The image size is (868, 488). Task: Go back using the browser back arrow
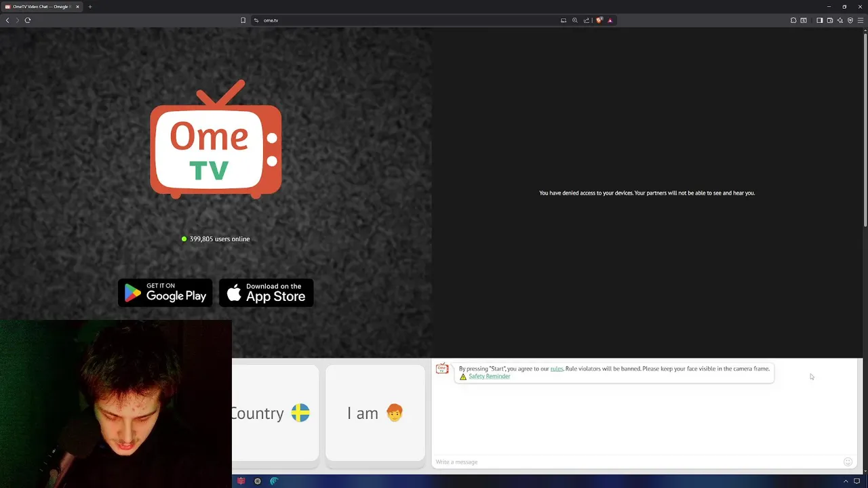7,20
